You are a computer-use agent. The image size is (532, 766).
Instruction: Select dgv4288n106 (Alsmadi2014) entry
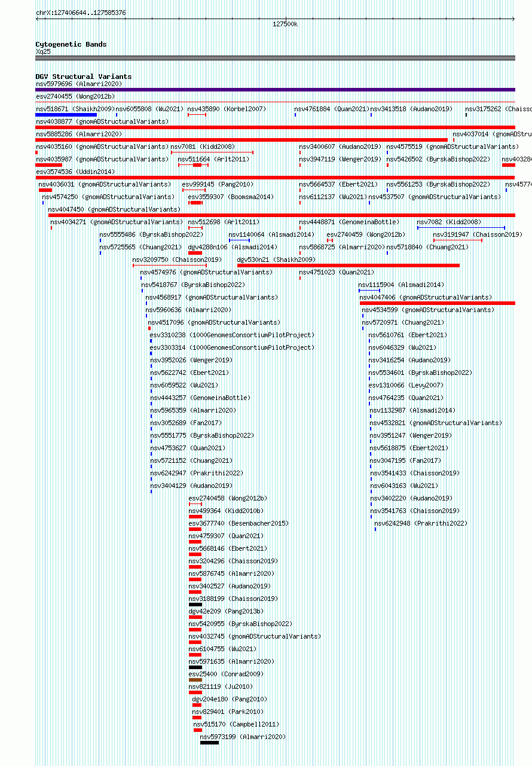click(x=233, y=247)
